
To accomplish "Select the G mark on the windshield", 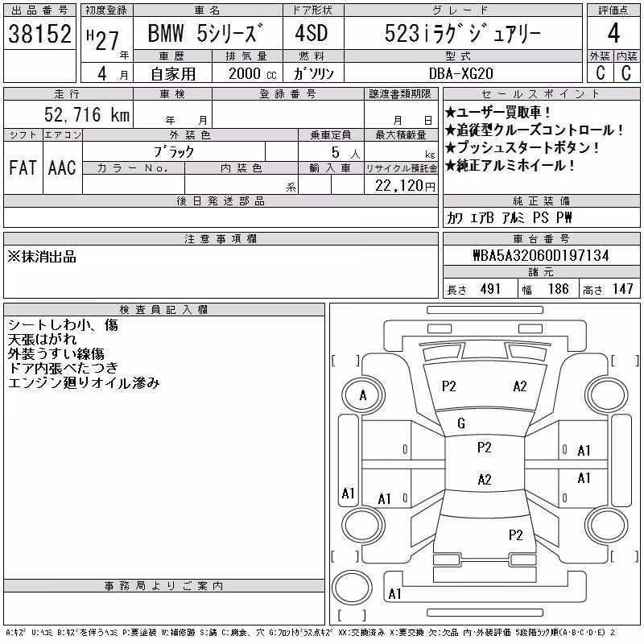I will click(x=460, y=423).
